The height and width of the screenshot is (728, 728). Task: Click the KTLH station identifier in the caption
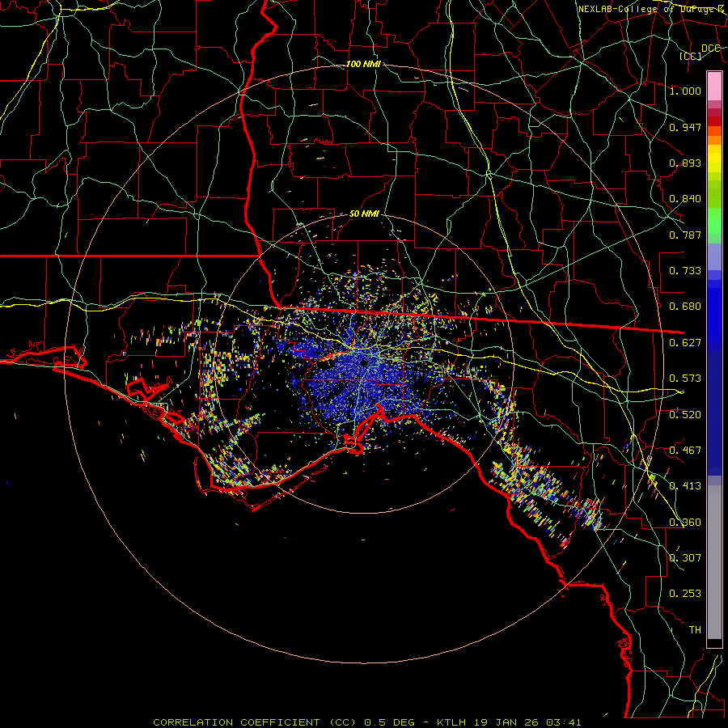pos(450,722)
